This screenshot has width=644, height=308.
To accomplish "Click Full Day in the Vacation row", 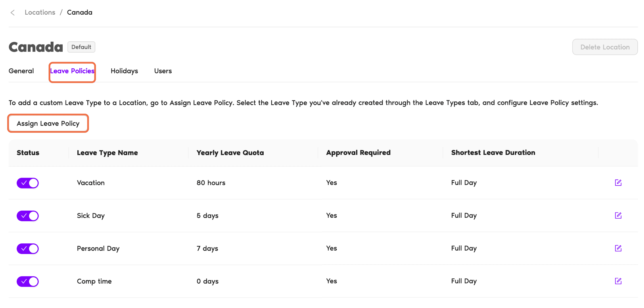I will [464, 183].
